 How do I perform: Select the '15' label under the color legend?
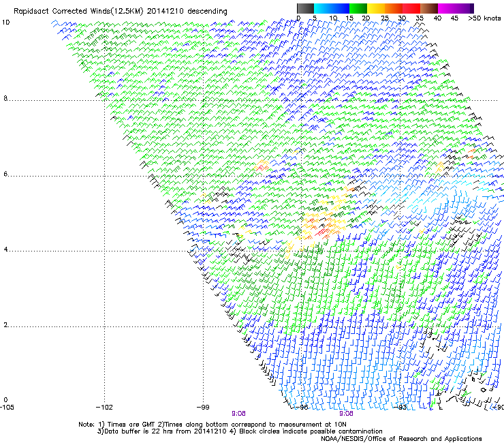pyautogui.click(x=349, y=18)
